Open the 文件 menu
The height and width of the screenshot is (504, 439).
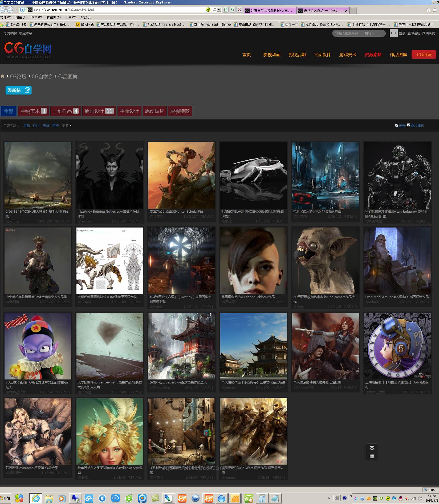tap(6, 17)
